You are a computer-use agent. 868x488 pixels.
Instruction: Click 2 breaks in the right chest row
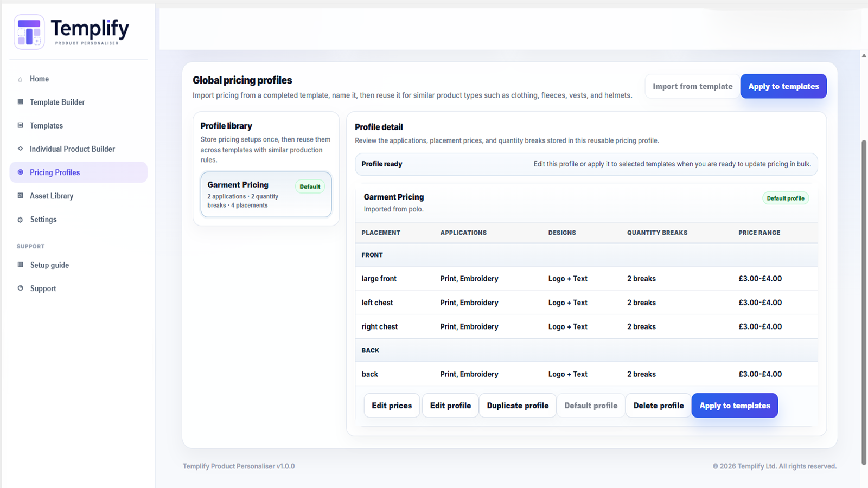pyautogui.click(x=641, y=326)
